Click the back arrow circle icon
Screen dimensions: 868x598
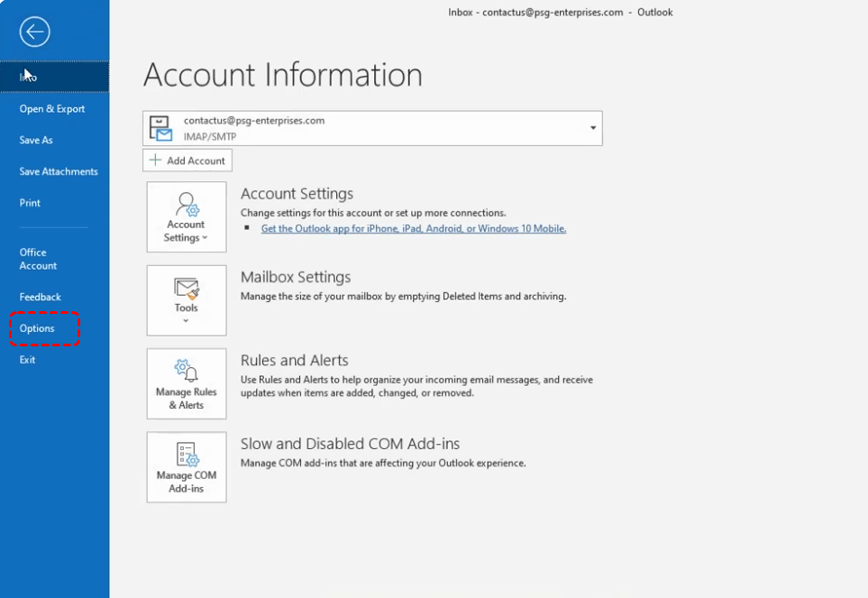(x=34, y=32)
